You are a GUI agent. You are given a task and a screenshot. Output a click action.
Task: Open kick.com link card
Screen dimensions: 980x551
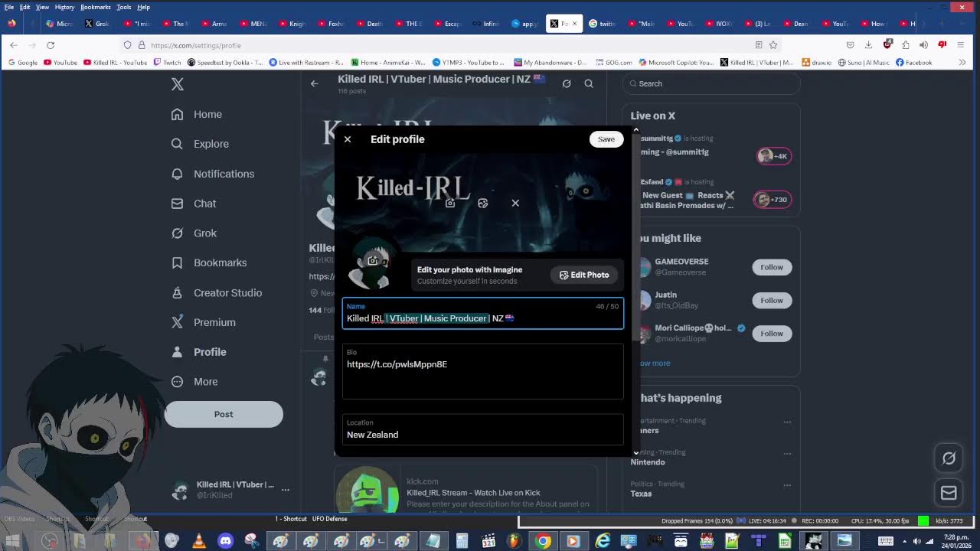[466, 489]
